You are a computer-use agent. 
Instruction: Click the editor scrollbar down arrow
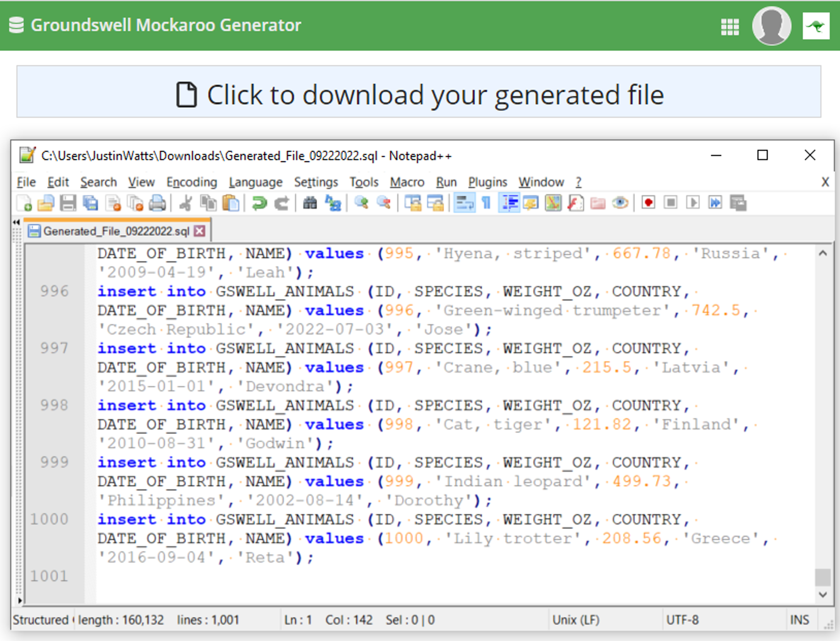(823, 594)
